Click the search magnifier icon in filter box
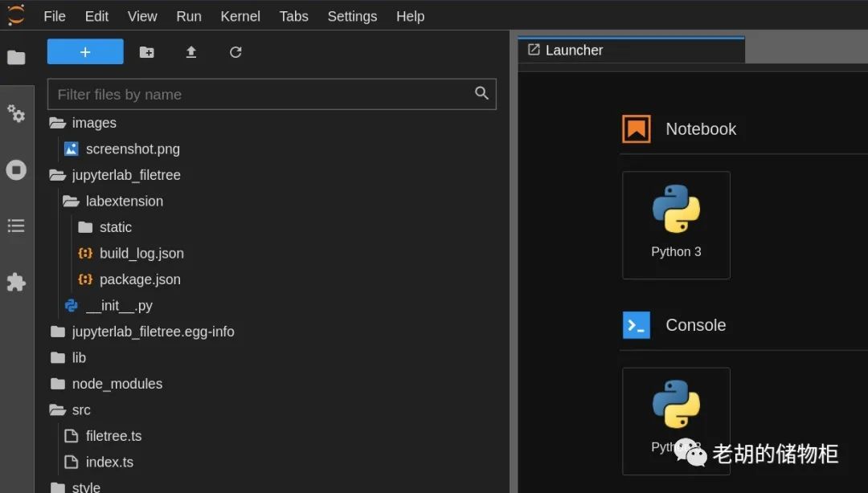The image size is (868, 493). click(481, 93)
